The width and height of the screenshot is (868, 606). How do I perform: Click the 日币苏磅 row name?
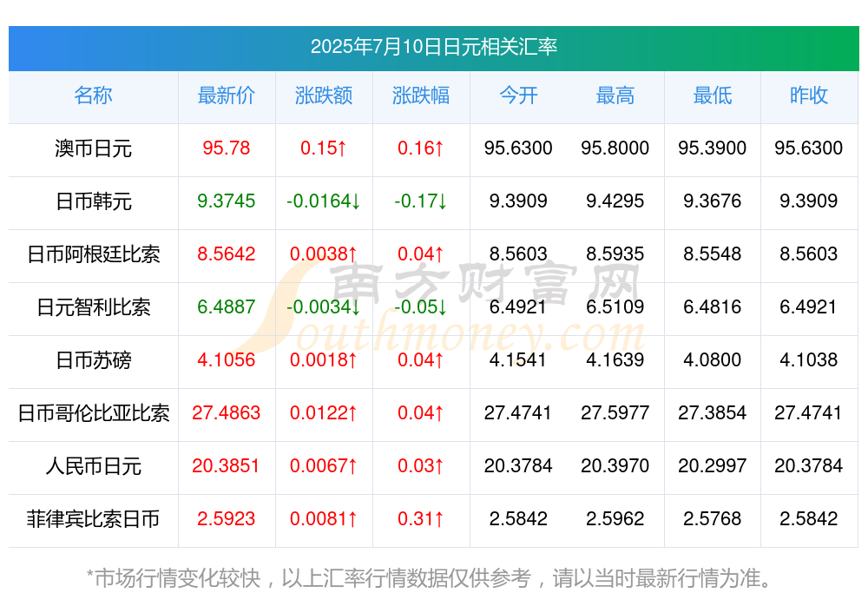point(93,360)
